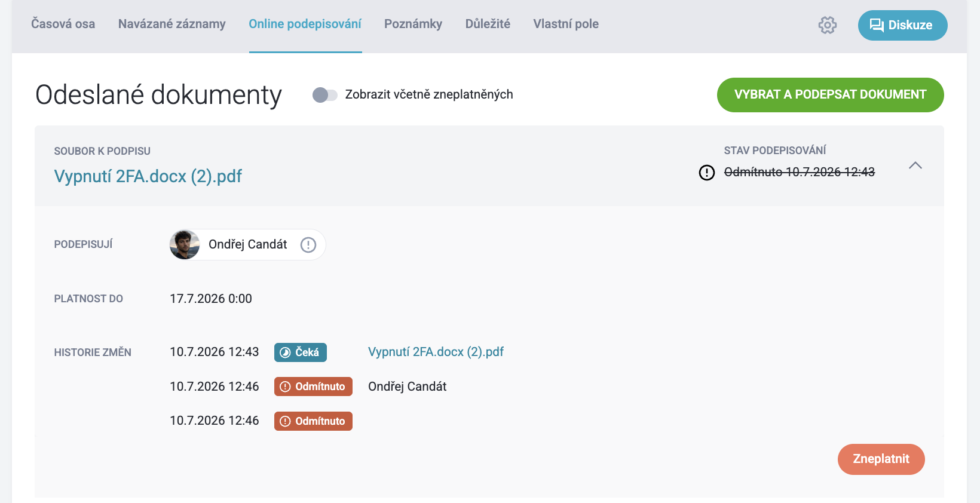Click the first Odmítnuto badge
Viewport: 980px width, 503px height.
pyautogui.click(x=313, y=387)
